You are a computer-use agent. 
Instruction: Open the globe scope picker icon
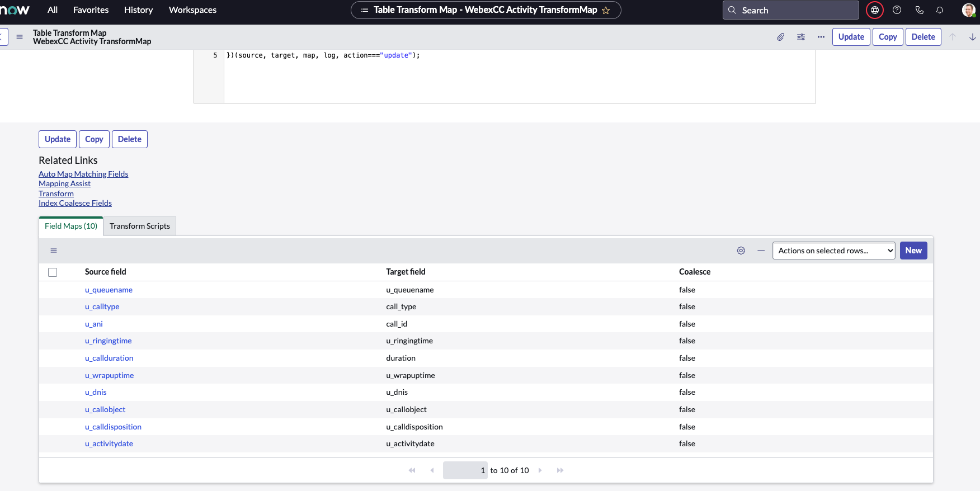(x=875, y=10)
